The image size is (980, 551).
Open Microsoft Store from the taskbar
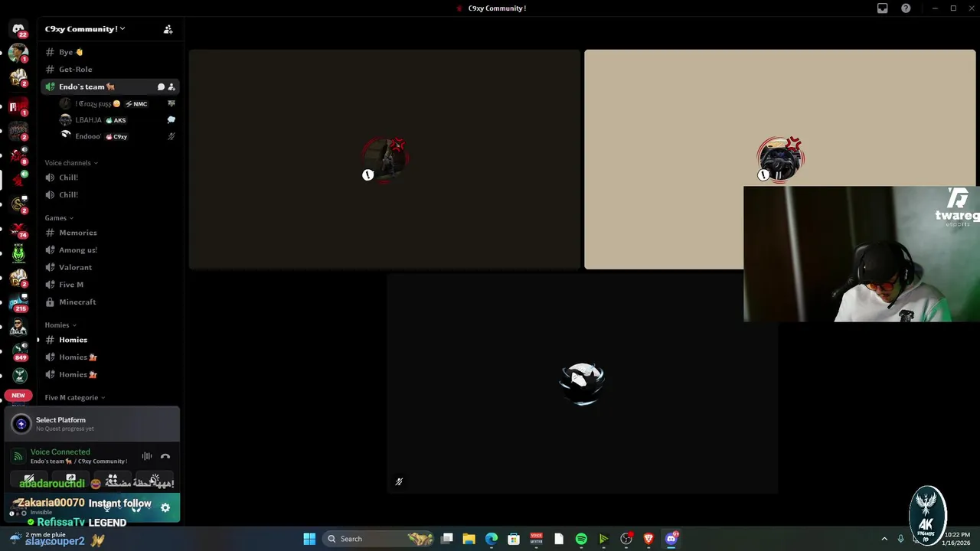point(514,539)
